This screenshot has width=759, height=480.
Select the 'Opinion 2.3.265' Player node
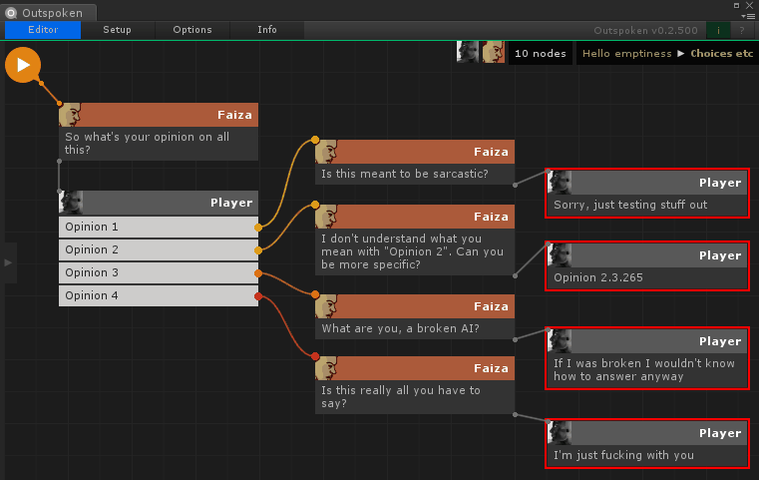pyautogui.click(x=647, y=266)
